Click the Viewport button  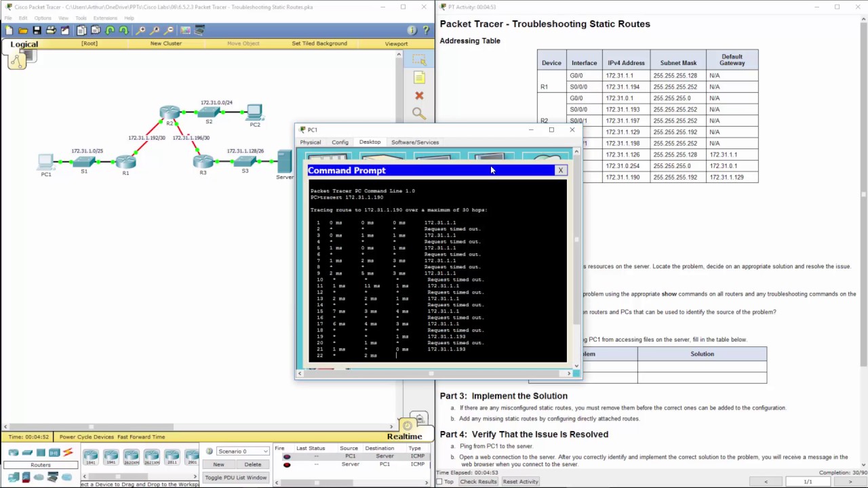(x=396, y=43)
